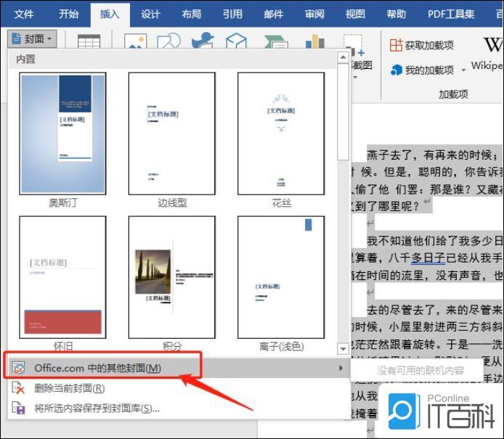504x439 pixels.
Task: Click the 内置 section header
Action: (x=25, y=59)
